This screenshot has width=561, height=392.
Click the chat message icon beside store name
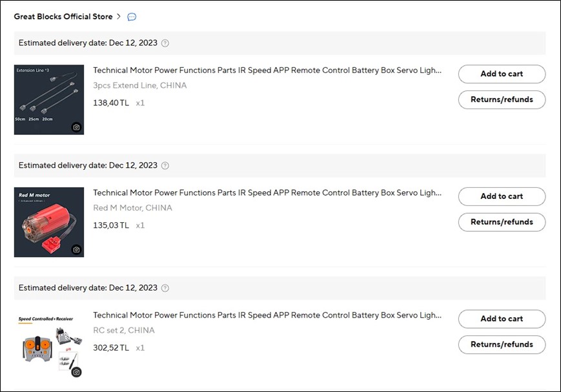pyautogui.click(x=132, y=17)
